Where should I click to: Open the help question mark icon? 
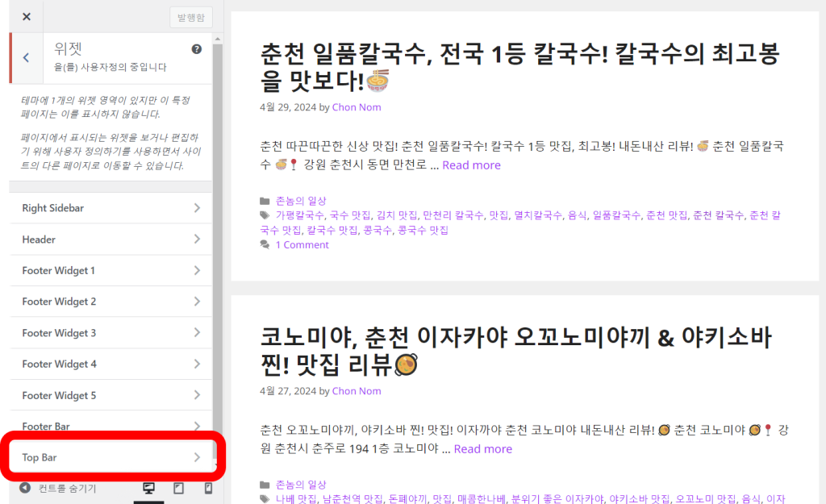(197, 49)
